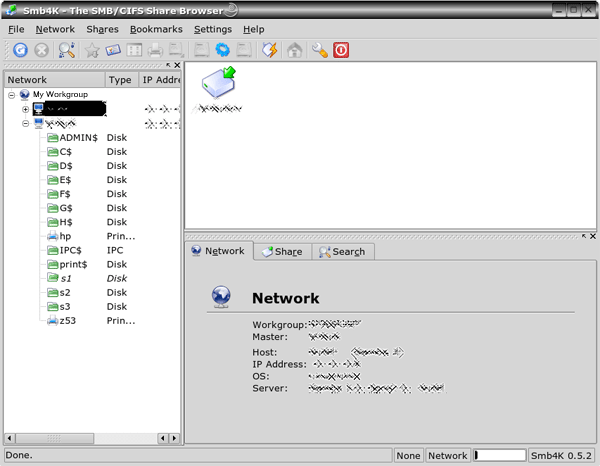Click the red power Quit toolbar icon
The image size is (600, 466).
341,50
